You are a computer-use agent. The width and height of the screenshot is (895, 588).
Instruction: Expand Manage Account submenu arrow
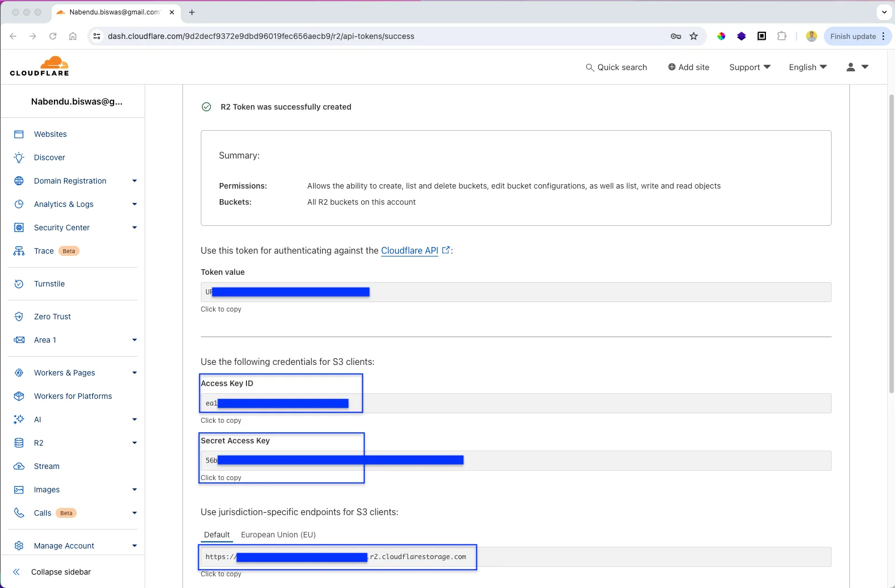tap(134, 546)
